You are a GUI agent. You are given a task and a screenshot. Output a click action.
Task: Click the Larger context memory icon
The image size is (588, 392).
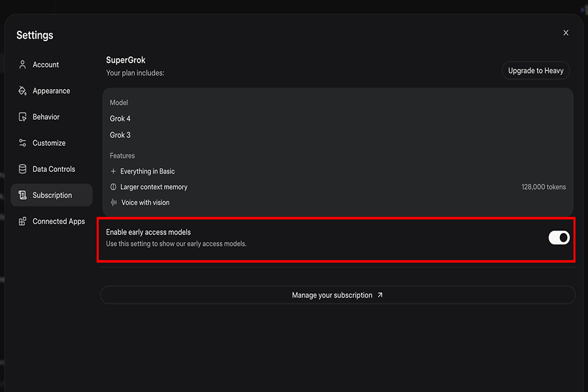click(113, 187)
